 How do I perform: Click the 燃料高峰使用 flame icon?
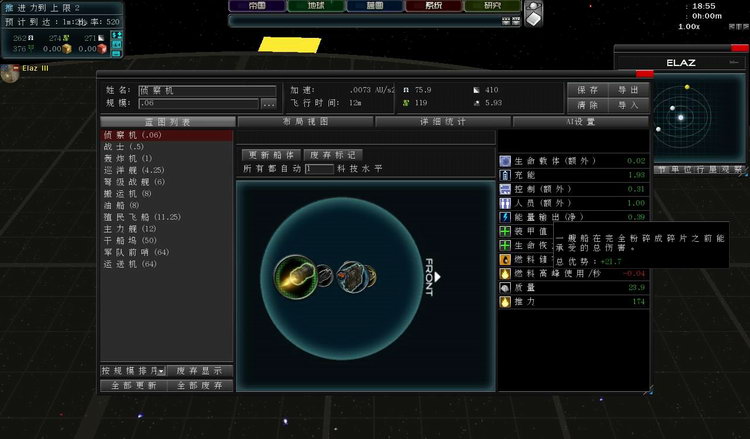(505, 274)
